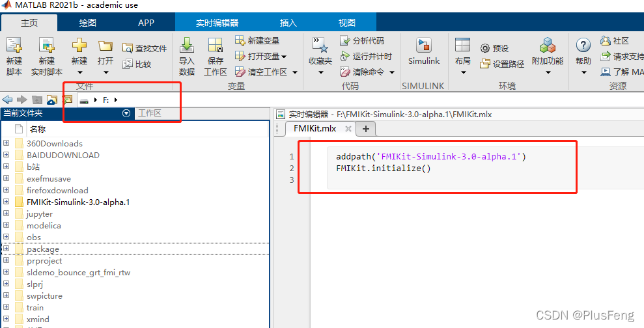
Task: Click 清空工作区 clear workspace
Action: coord(261,72)
